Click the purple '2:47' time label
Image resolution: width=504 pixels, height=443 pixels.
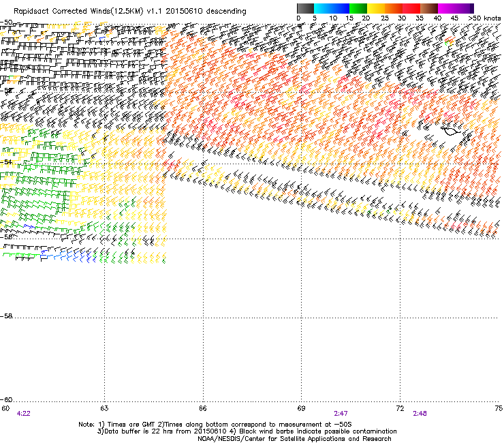(x=341, y=414)
